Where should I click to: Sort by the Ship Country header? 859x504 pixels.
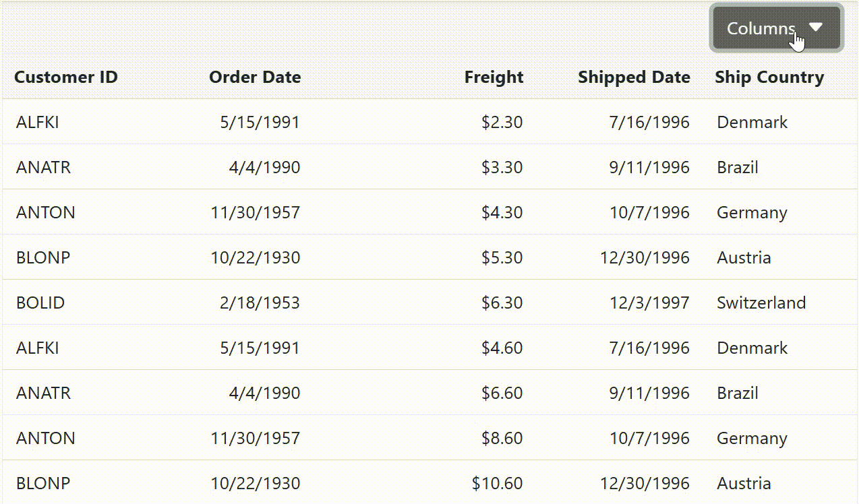click(x=769, y=77)
